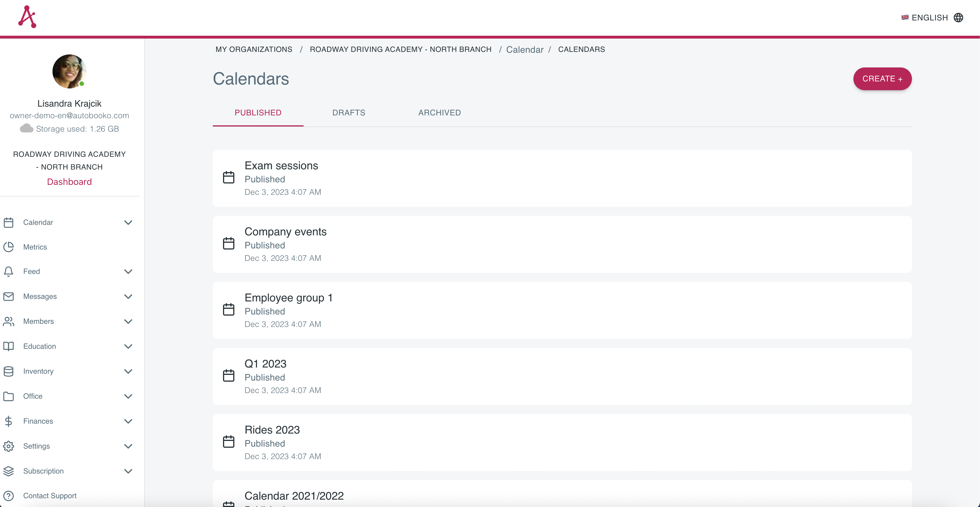
Task: Expand the Education menu chevron
Action: [128, 347]
